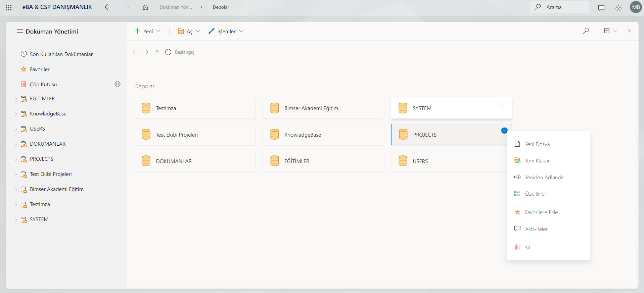Select Sil delete menu entry
Screen dimensions: 644x293
coord(548,247)
